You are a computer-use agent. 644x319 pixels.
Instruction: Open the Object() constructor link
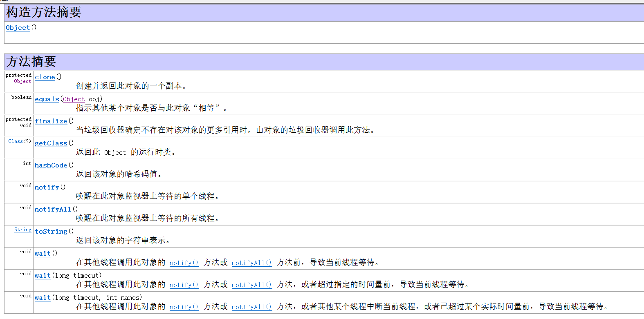(18, 28)
